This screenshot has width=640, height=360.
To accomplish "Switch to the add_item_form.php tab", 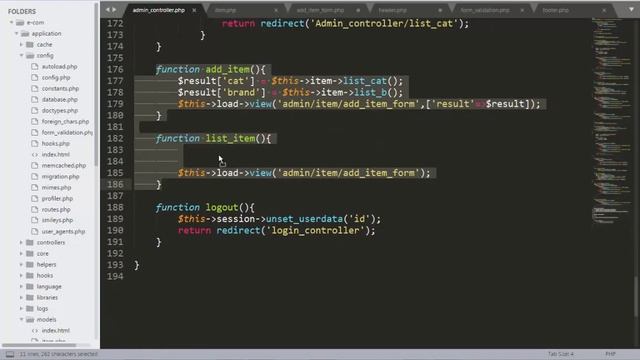I will click(x=320, y=10).
